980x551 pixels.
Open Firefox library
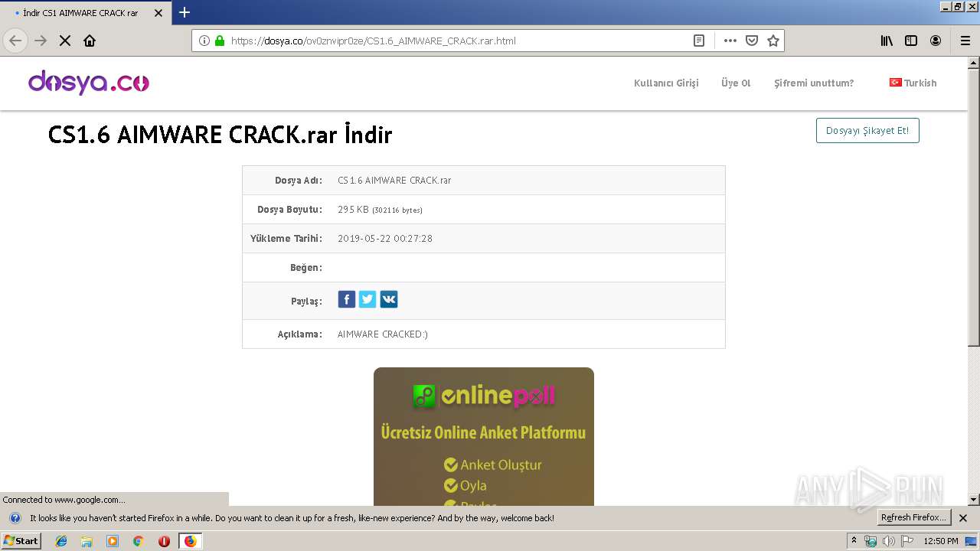pyautogui.click(x=887, y=41)
